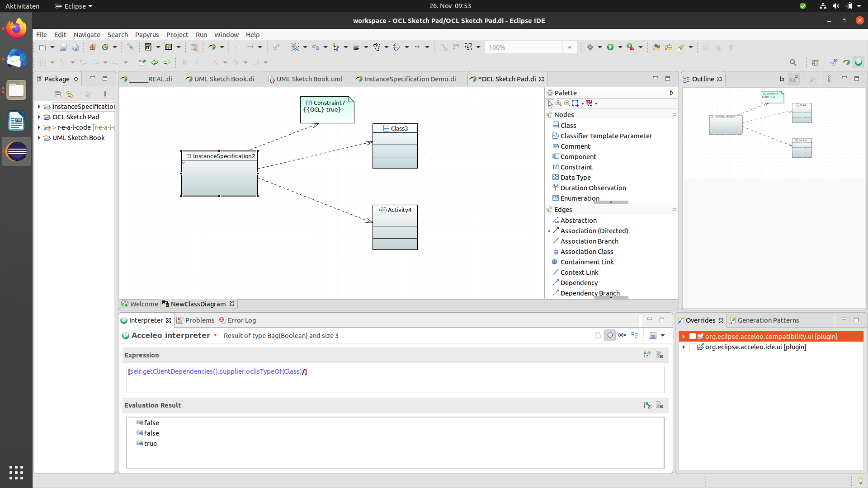
Task: Click the save expression disk icon
Action: point(653,335)
